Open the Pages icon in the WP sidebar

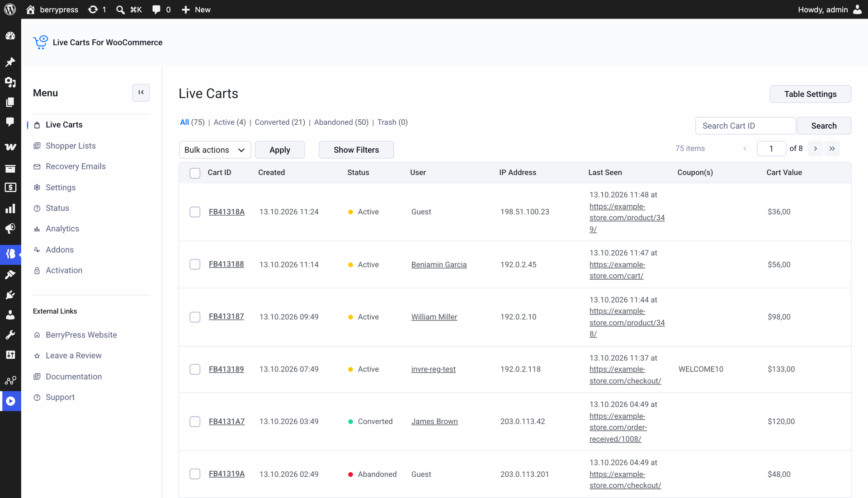(10, 102)
